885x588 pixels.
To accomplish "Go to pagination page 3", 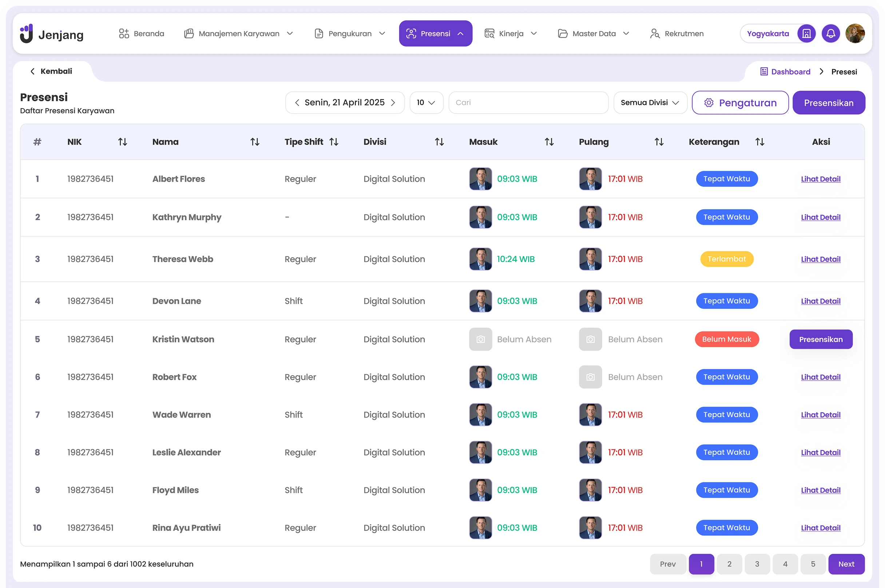I will pos(757,564).
